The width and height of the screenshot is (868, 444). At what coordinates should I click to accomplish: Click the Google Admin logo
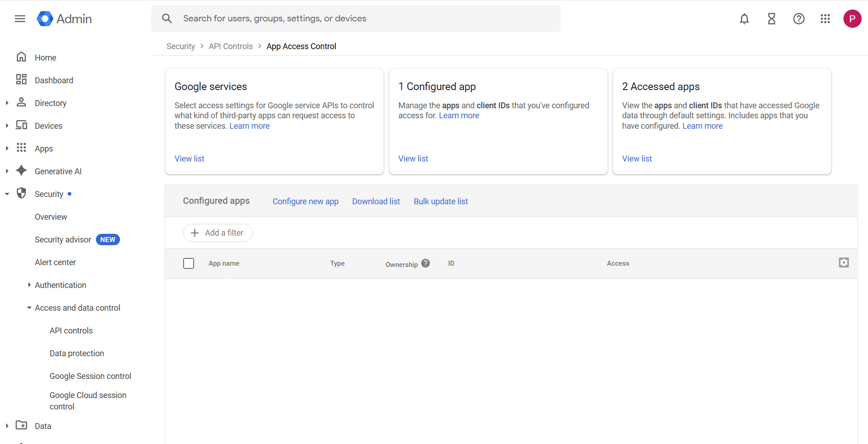65,19
